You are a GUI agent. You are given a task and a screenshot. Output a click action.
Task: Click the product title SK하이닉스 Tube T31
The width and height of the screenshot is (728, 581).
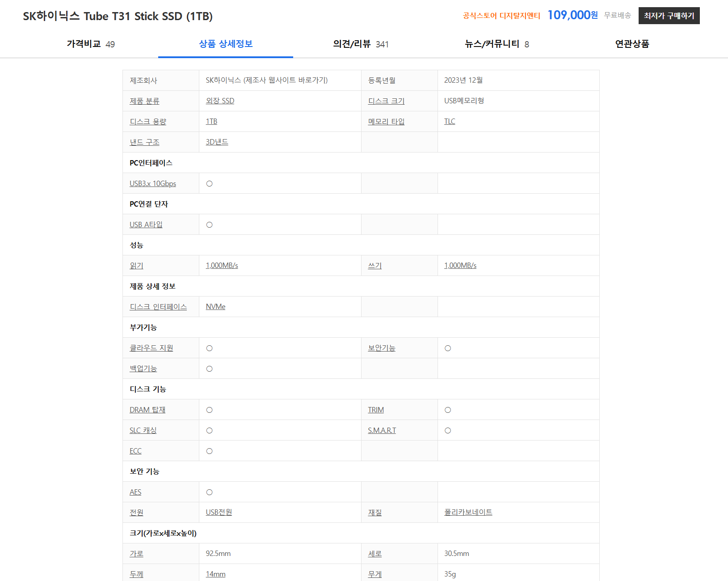(x=118, y=16)
